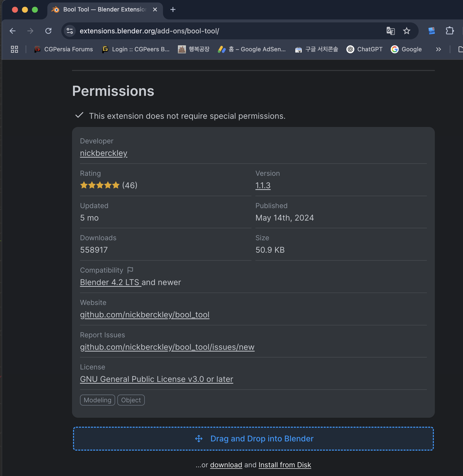Screen dimensions: 463x476
Task: Click the Permissions heading
Action: click(x=113, y=91)
